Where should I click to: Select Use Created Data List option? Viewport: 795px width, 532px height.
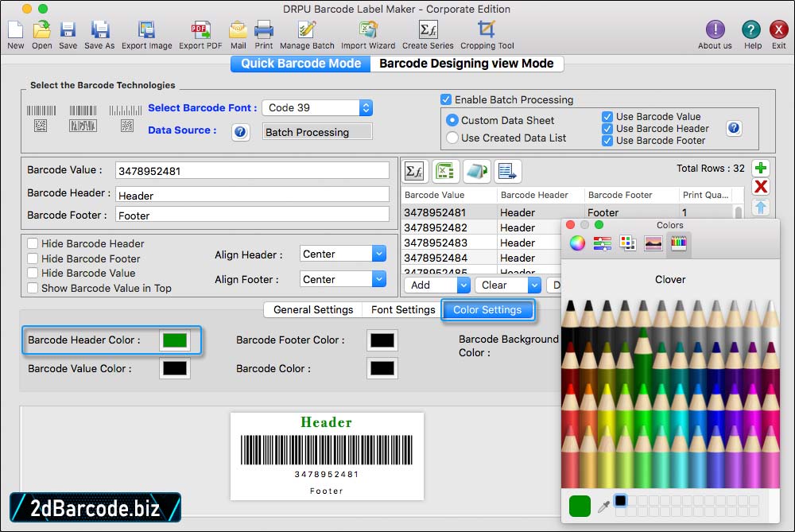[x=452, y=138]
